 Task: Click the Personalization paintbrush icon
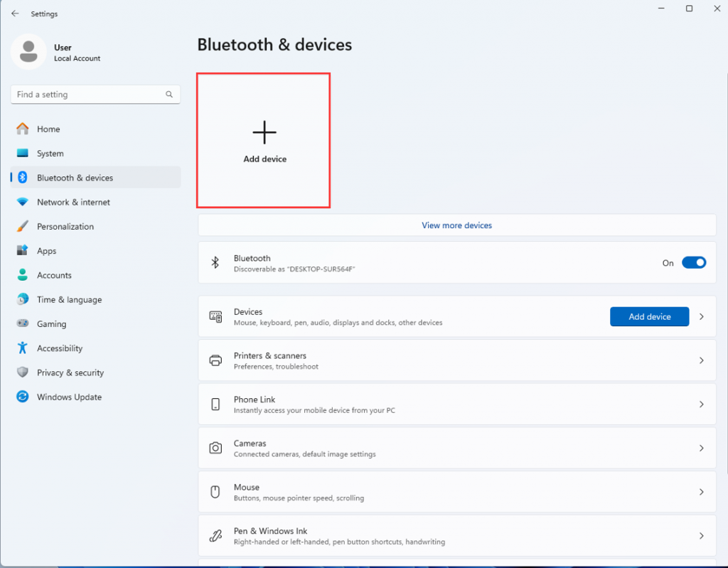pos(22,226)
